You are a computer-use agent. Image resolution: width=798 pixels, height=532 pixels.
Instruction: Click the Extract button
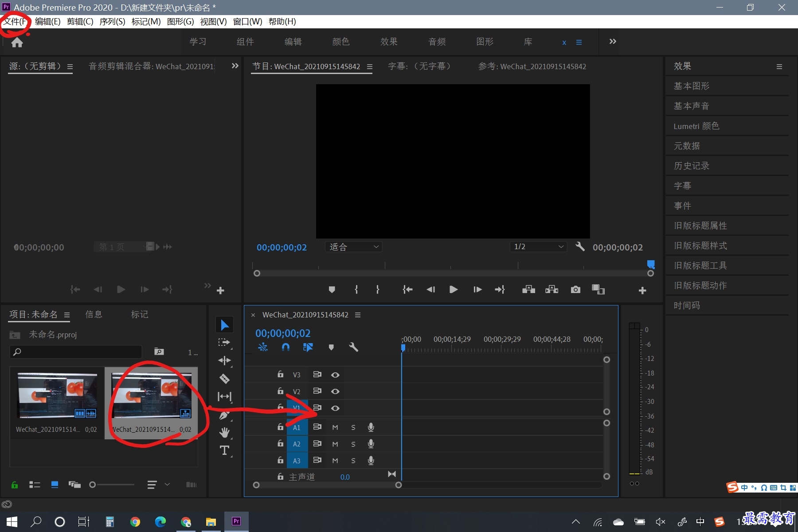point(552,289)
